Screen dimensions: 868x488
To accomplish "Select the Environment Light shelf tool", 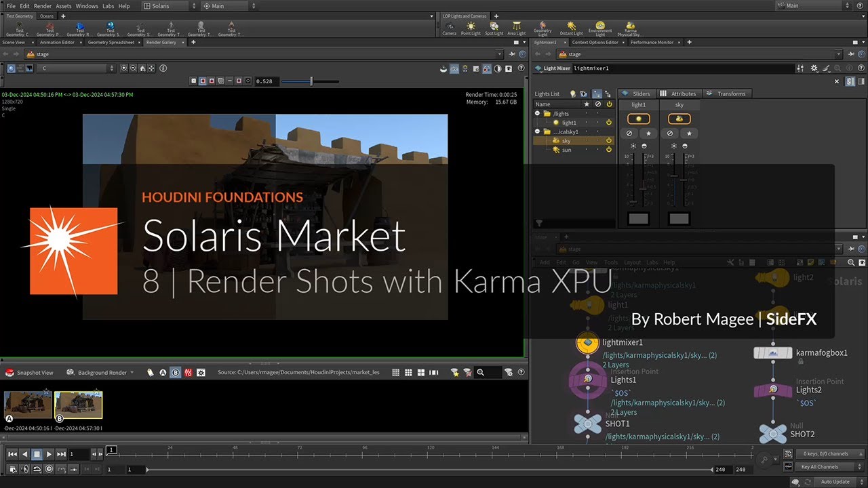I will [600, 28].
